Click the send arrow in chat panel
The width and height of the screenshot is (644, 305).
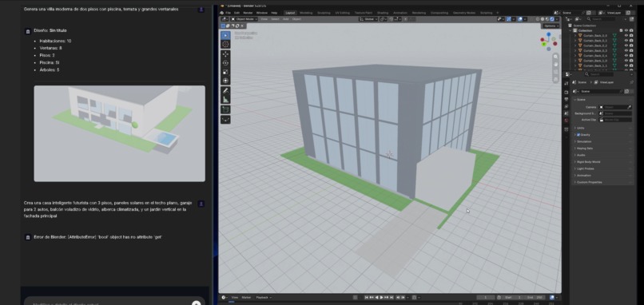pyautogui.click(x=197, y=303)
